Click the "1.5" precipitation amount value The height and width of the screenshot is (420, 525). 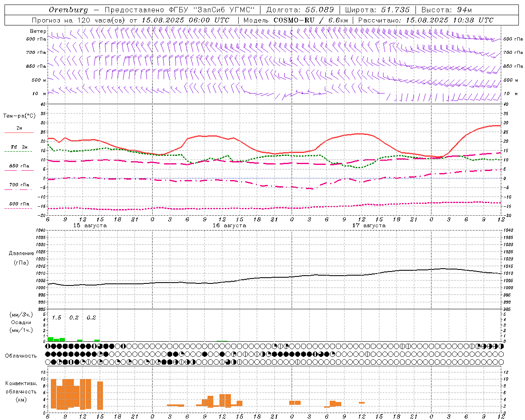point(57,318)
